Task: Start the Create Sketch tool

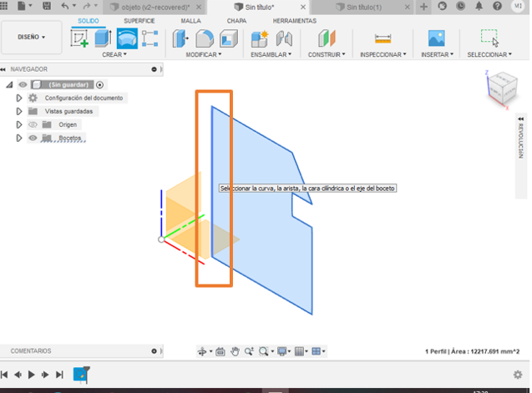Action: tap(79, 38)
